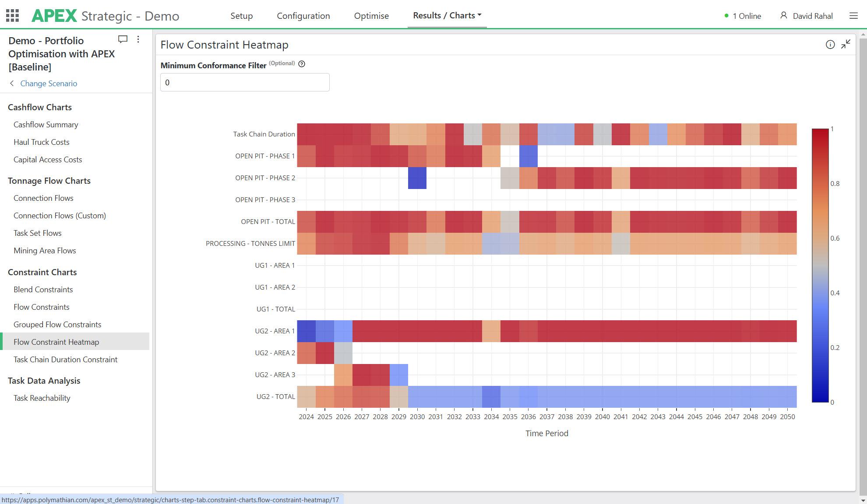Open Connection Flows chart
The image size is (867, 504).
coord(43,198)
